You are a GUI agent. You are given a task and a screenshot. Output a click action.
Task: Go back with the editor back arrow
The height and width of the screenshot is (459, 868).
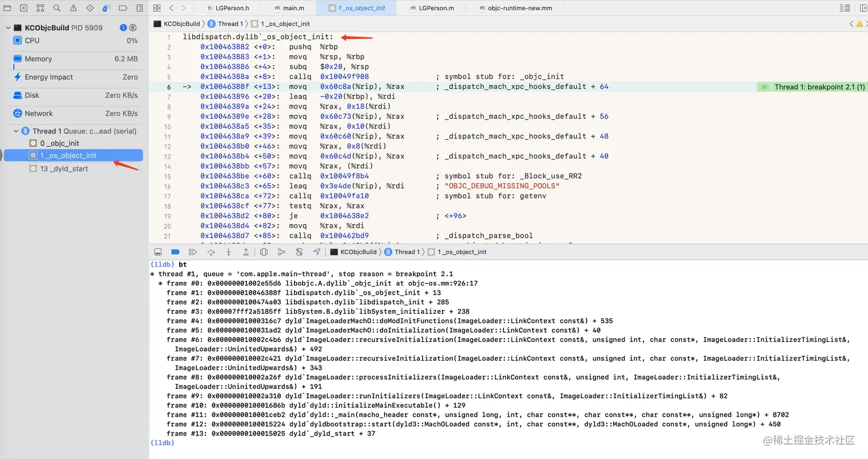172,8
